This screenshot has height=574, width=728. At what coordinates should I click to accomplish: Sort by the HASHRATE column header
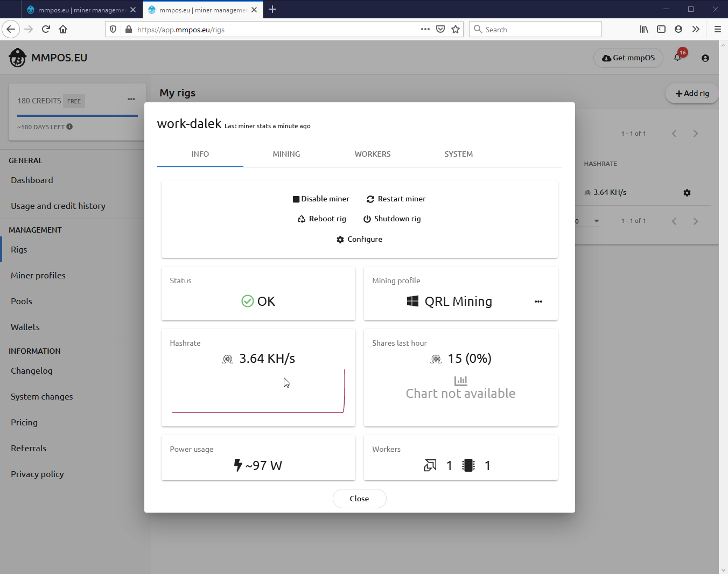tap(600, 164)
